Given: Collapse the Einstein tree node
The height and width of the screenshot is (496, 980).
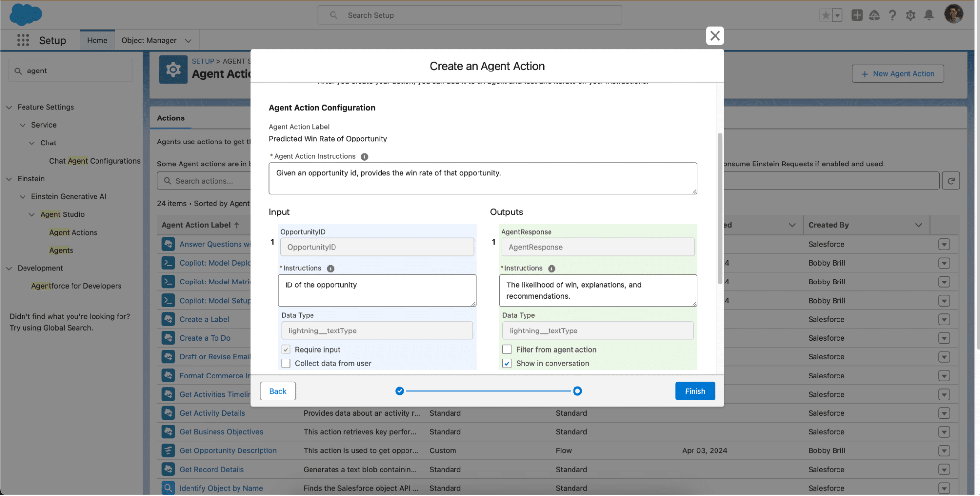Looking at the screenshot, I should click(9, 179).
